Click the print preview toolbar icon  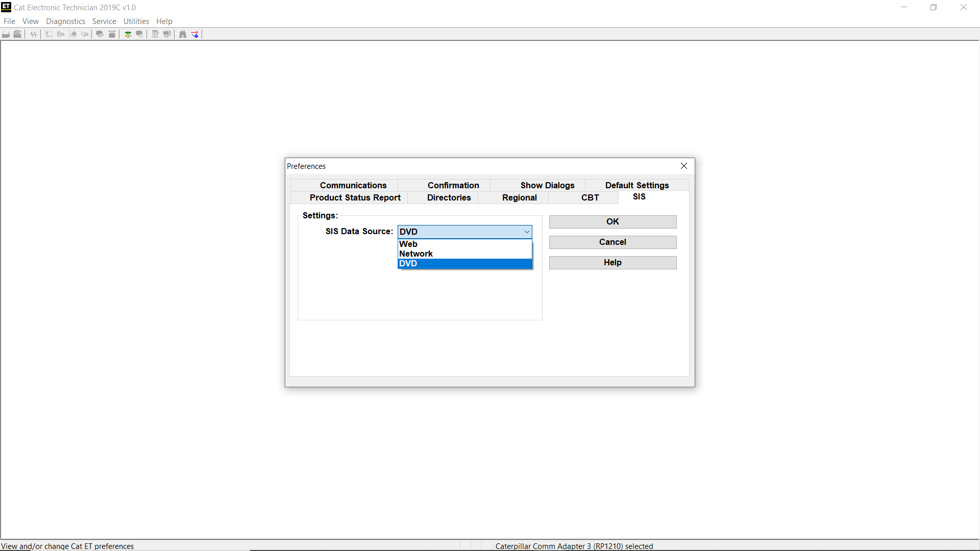point(17,34)
